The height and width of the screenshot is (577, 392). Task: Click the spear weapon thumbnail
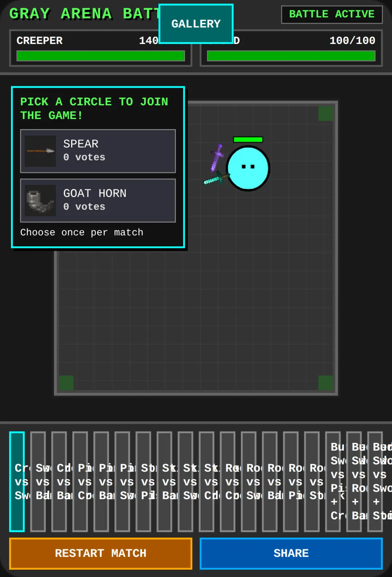(40, 151)
